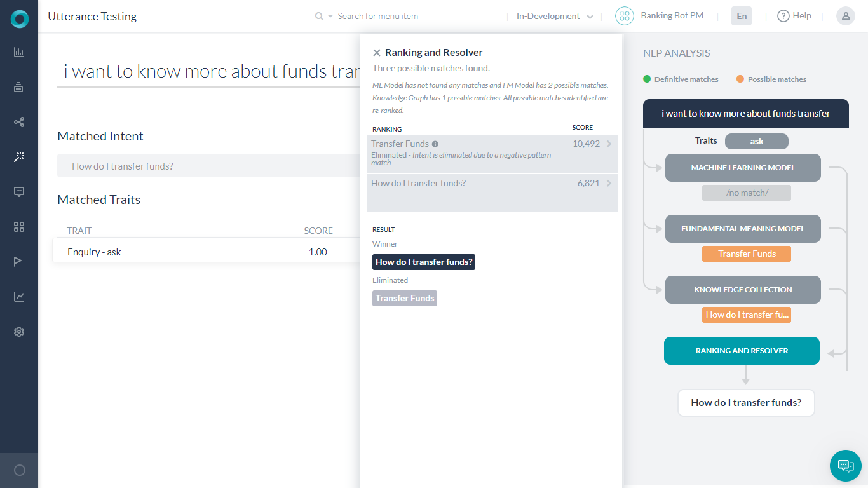Click the Help link
This screenshot has width=868, height=488.
[x=794, y=16]
